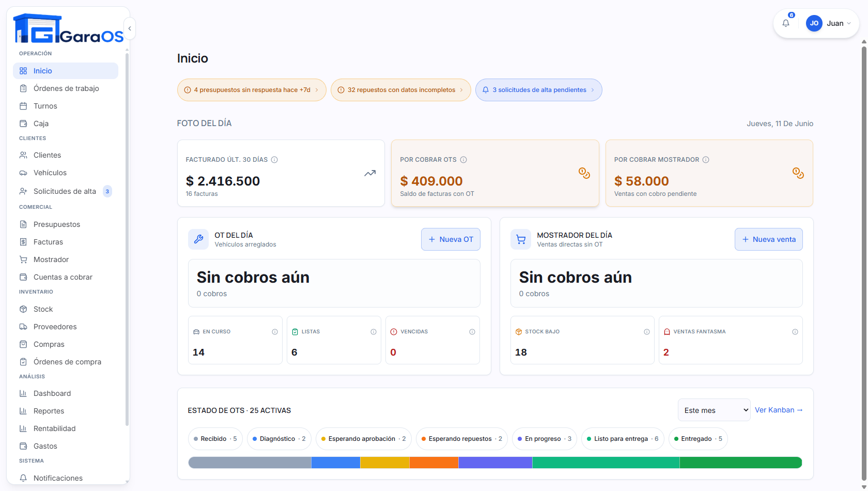Click the orange Esperando repuestos bar segment

pos(434,463)
